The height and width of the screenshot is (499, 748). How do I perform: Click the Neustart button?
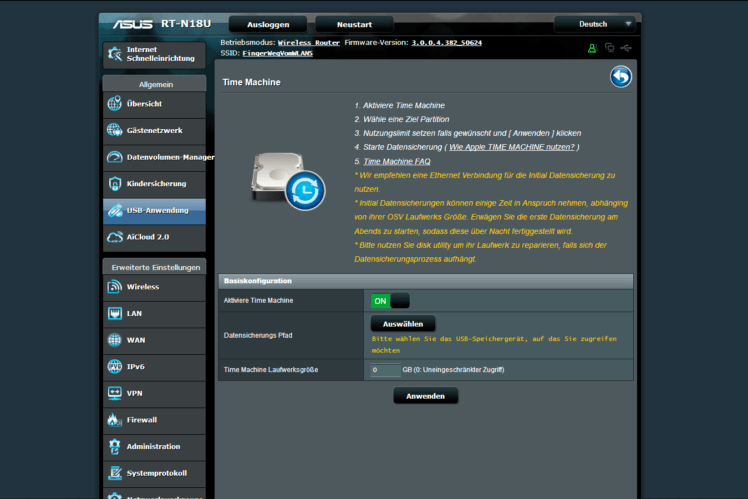pos(354,24)
